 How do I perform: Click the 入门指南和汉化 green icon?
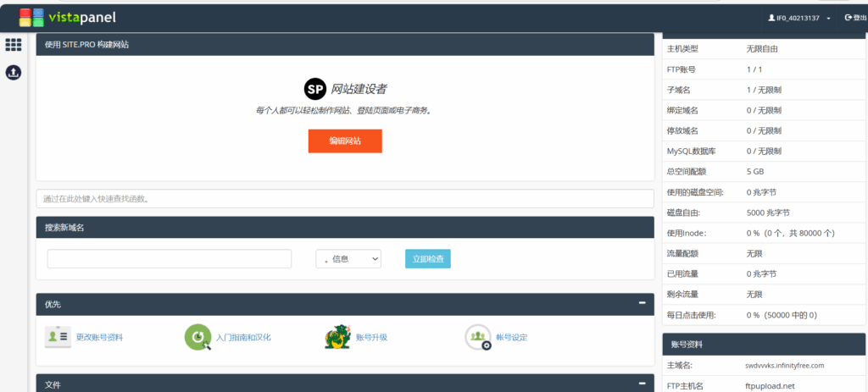tap(198, 337)
